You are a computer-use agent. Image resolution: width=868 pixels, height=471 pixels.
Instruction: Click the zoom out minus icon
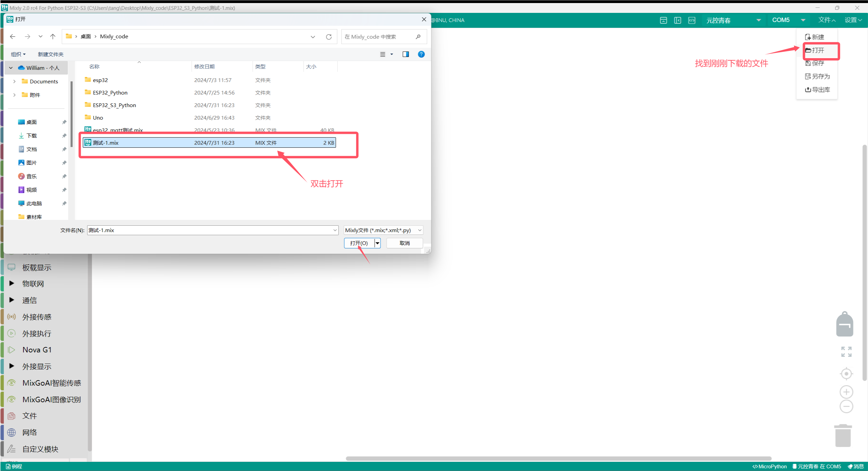(846, 406)
